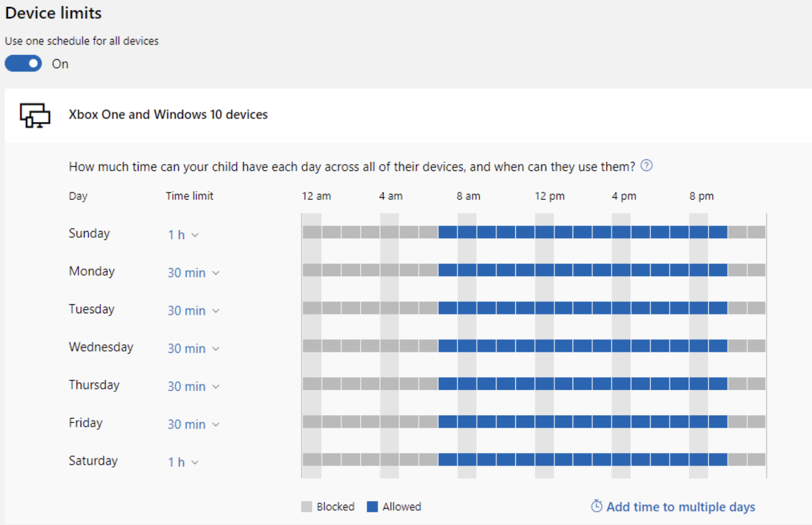
Task: Click the clock icon beside Add time
Action: pyautogui.click(x=596, y=506)
